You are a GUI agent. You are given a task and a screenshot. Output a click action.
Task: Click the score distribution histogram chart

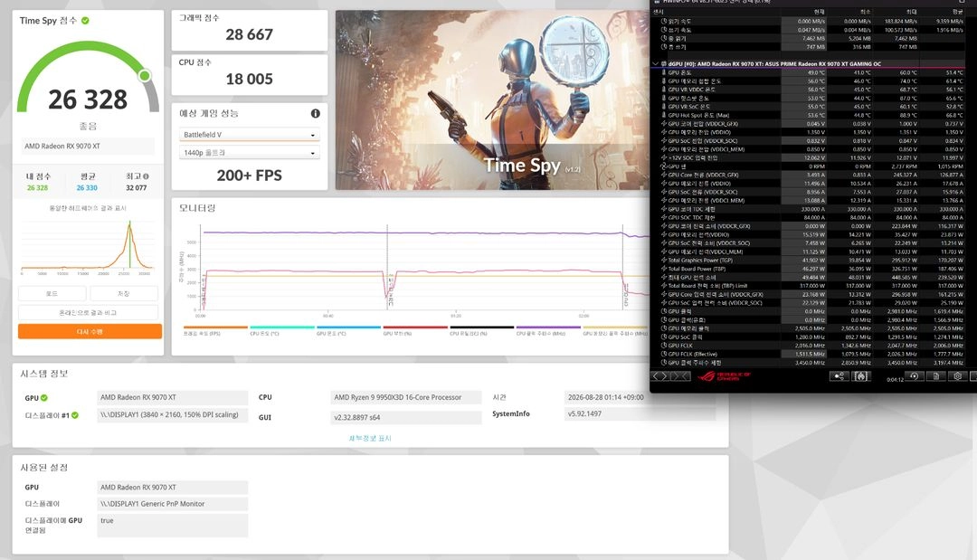coord(87,246)
